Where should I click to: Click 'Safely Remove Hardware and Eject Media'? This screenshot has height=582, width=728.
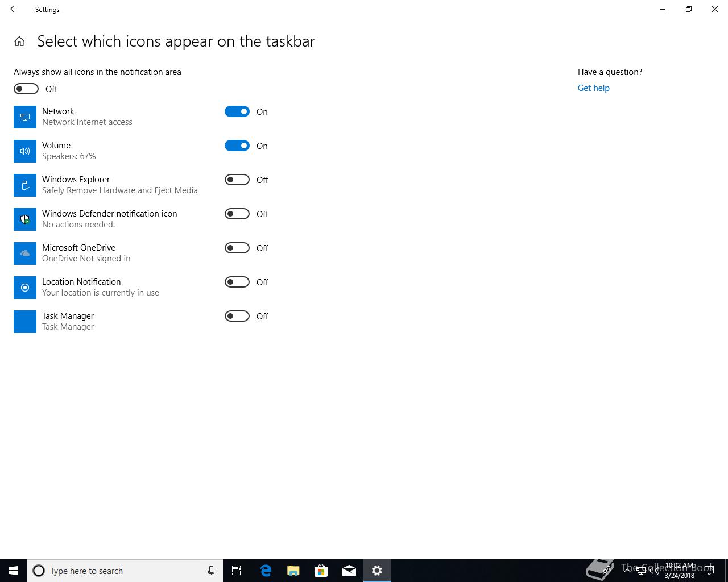120,190
